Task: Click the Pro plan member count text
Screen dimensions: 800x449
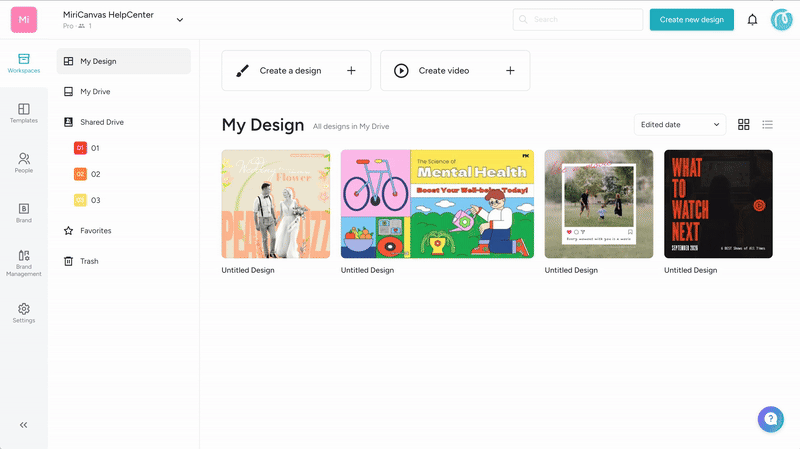Action: click(77, 26)
